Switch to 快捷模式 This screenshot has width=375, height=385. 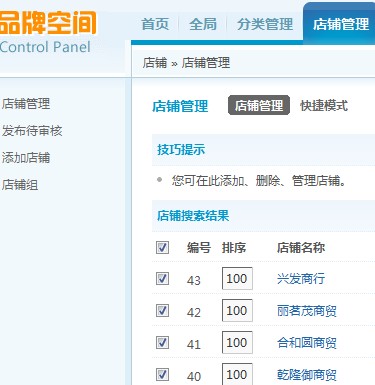[x=324, y=106]
